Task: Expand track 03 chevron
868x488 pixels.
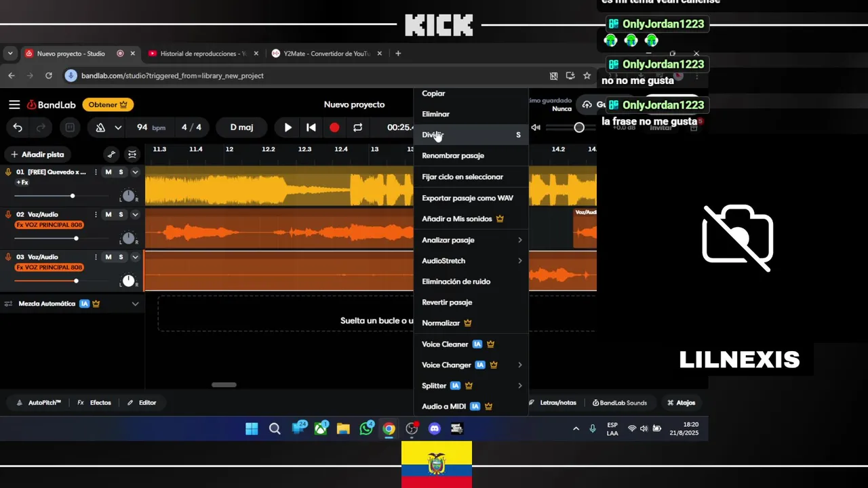Action: (135, 257)
